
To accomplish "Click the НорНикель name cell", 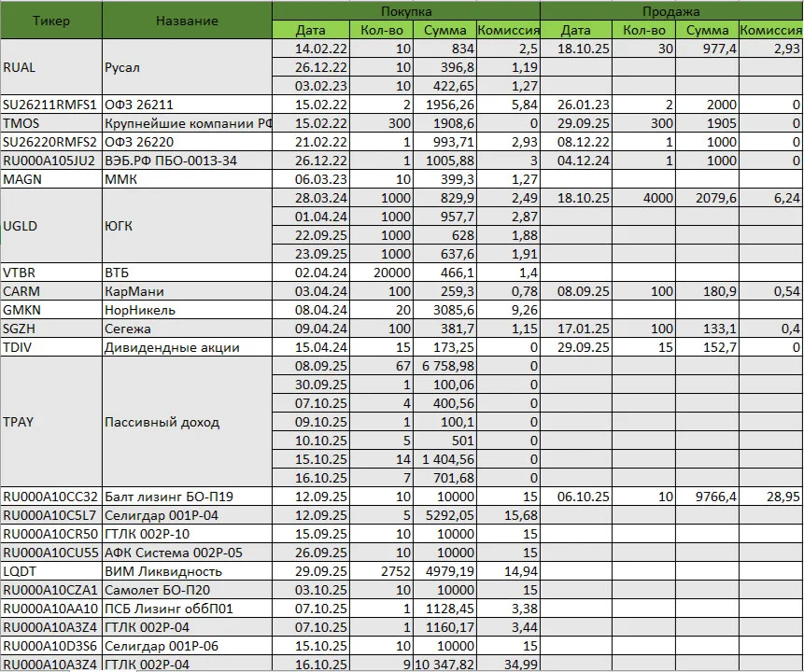I will tap(187, 310).
